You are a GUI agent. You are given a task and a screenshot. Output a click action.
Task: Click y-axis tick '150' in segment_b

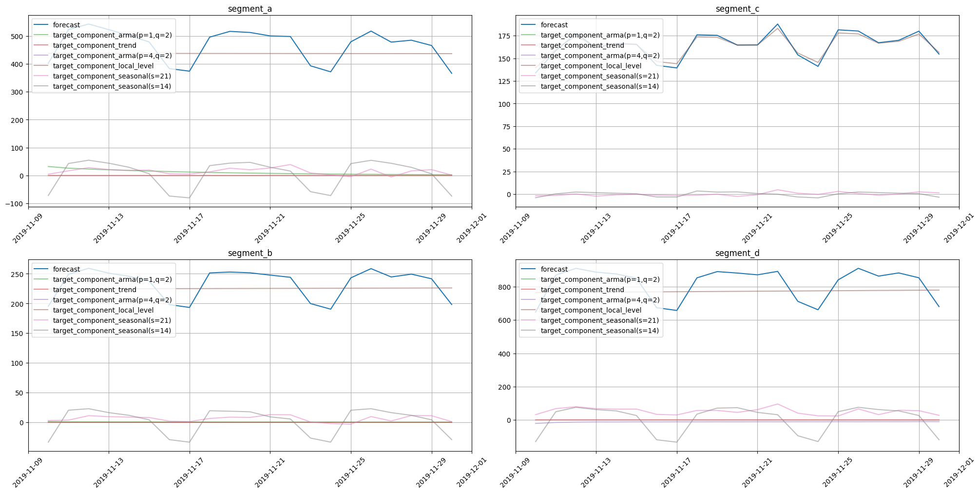click(18, 334)
